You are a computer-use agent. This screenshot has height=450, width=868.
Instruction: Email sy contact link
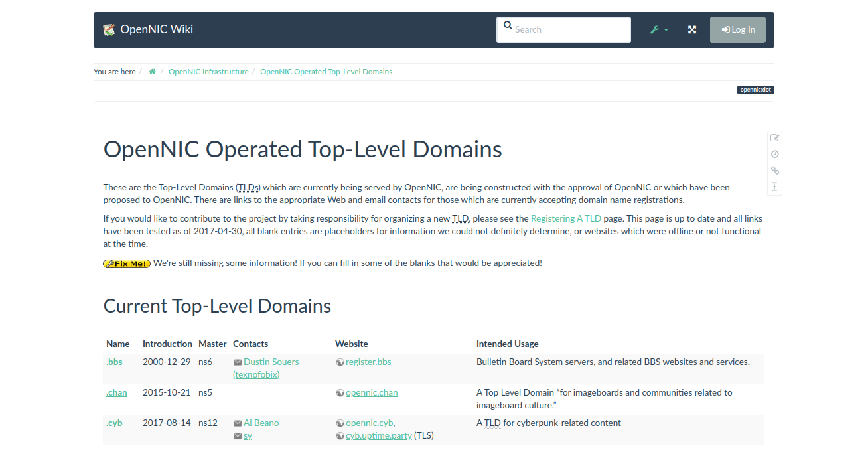tap(248, 435)
